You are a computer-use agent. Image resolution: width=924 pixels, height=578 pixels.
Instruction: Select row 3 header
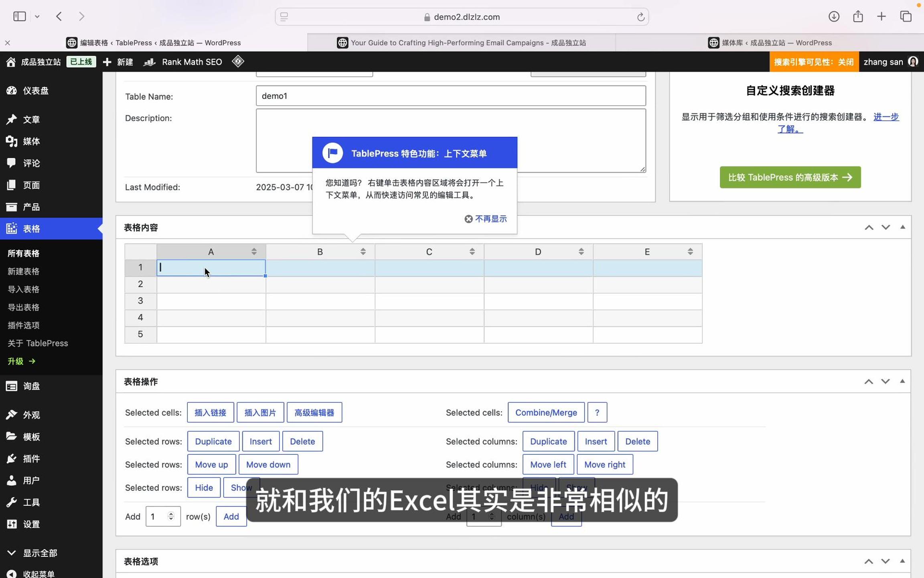140,301
